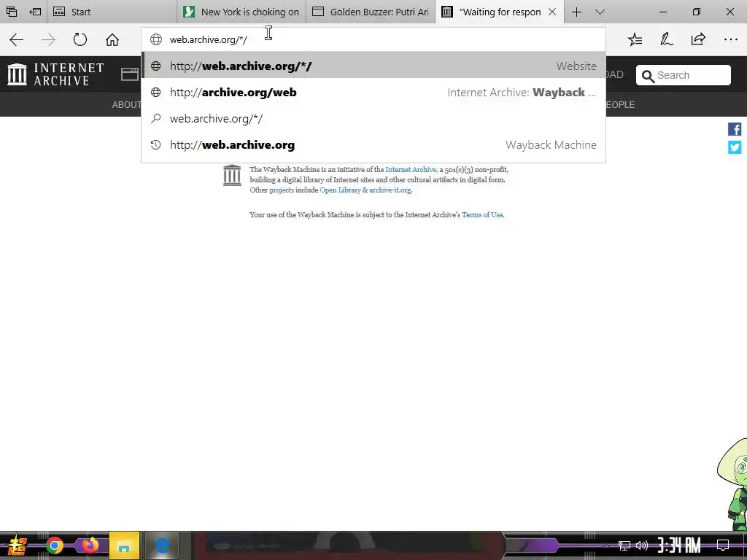747x560 pixels.
Task: Open network status tray icon
Action: (x=624, y=545)
